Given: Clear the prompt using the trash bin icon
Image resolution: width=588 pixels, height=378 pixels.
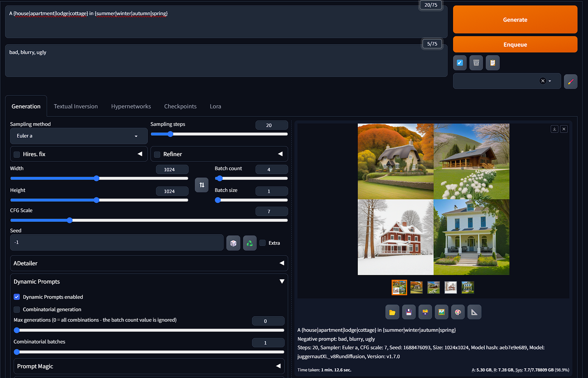Looking at the screenshot, I should [476, 63].
